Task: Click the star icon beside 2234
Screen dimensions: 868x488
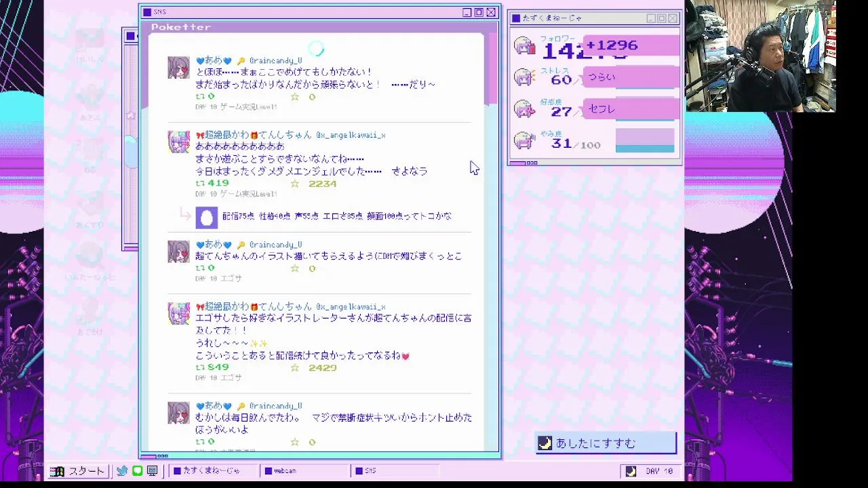Action: pyautogui.click(x=294, y=184)
